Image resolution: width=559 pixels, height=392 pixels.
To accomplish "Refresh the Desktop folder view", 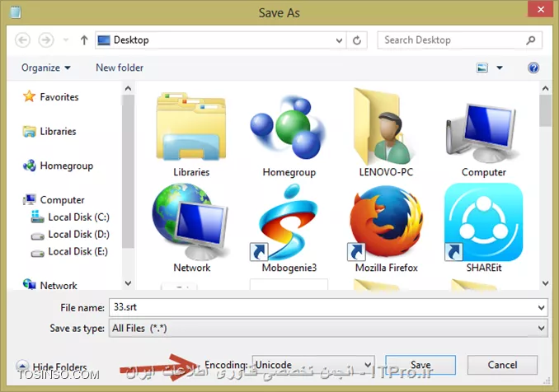I will (x=357, y=40).
